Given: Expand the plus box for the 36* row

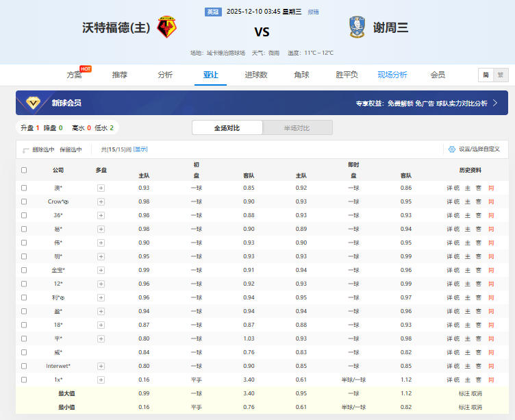Looking at the screenshot, I should click(x=101, y=215).
